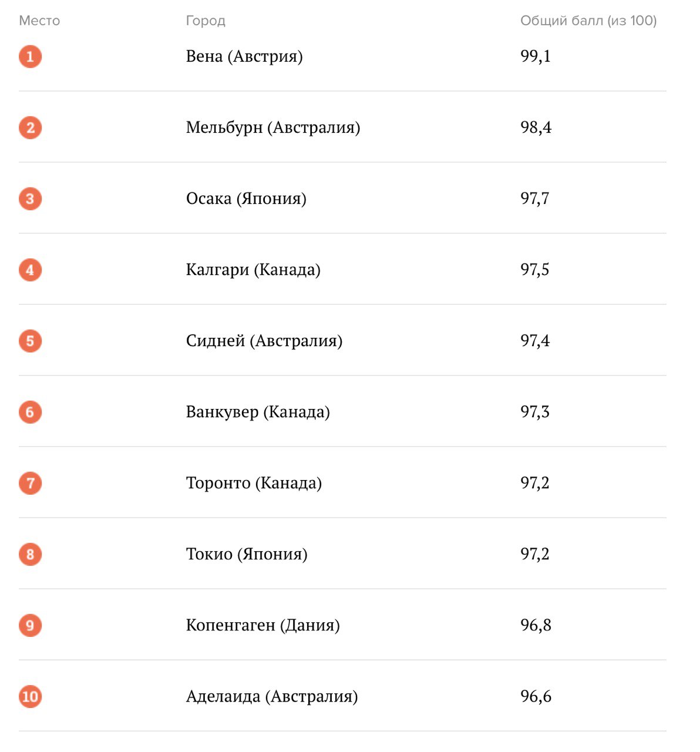This screenshot has height=752, width=700.
Task: Click Калгари (Канада) city text
Action: (x=253, y=270)
